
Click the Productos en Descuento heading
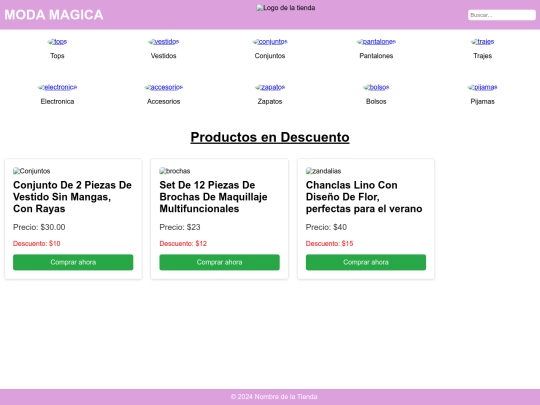pyautogui.click(x=270, y=137)
